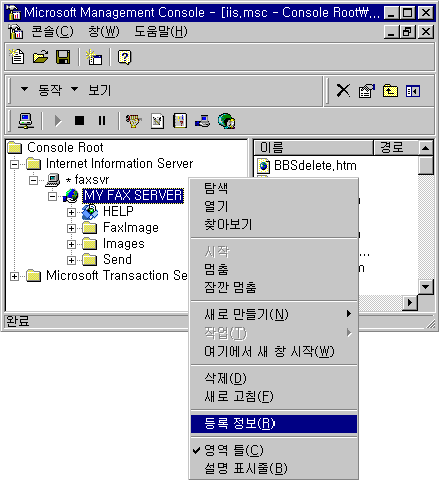Select 등록 정보(R) in the context menu
The height and width of the screenshot is (480, 439).
click(x=274, y=424)
